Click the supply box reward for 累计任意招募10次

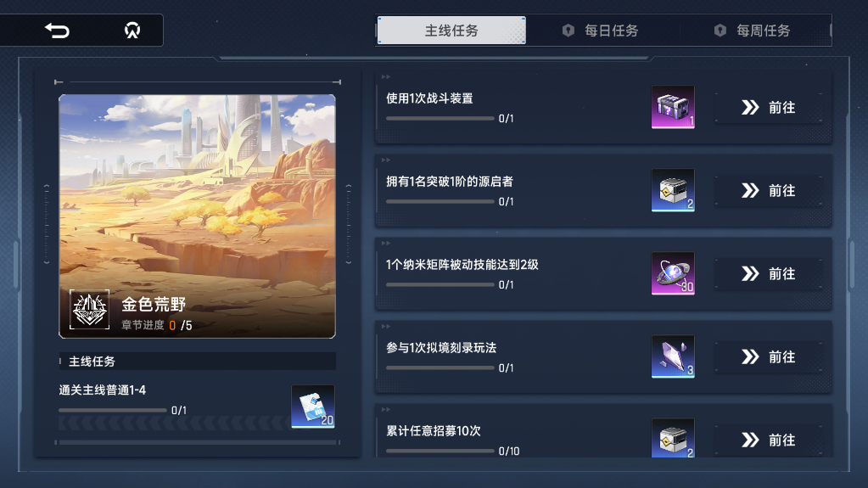673,438
